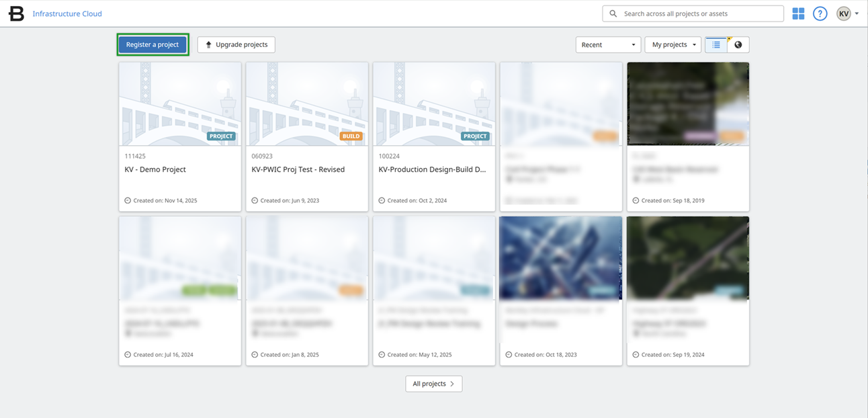Click clock icon beside Oct 2, 2024
The height and width of the screenshot is (418, 868).
pos(382,200)
